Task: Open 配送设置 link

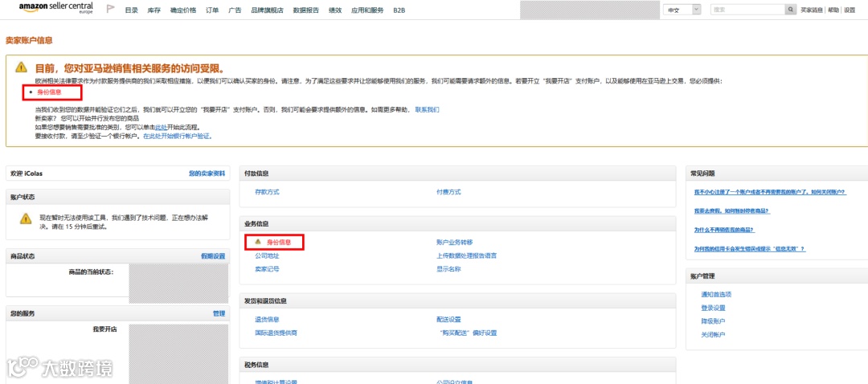Action: coord(448,320)
